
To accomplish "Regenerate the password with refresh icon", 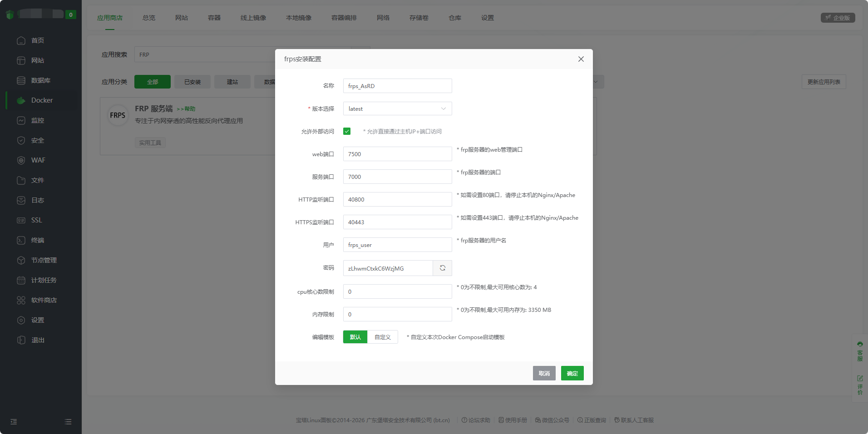I will tap(442, 268).
